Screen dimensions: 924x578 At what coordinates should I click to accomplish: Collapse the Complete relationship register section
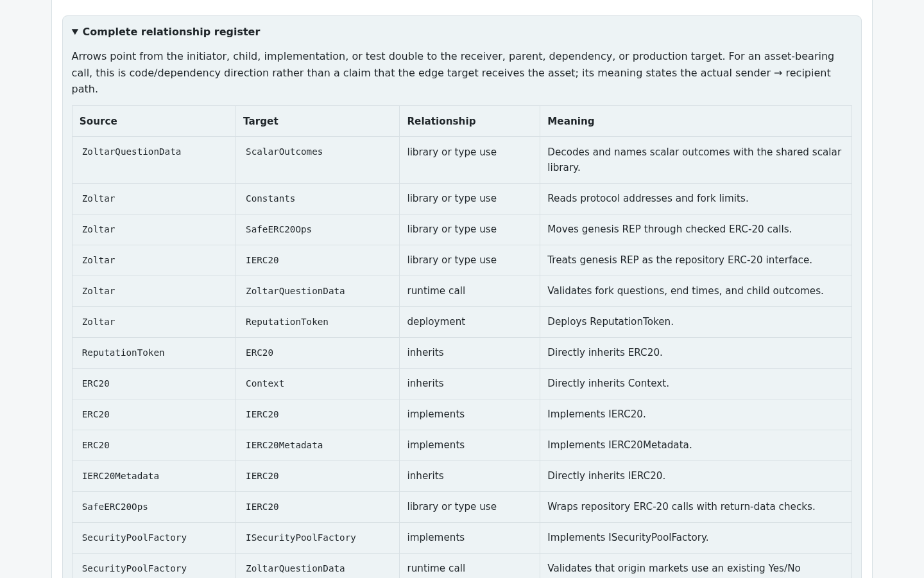[166, 32]
